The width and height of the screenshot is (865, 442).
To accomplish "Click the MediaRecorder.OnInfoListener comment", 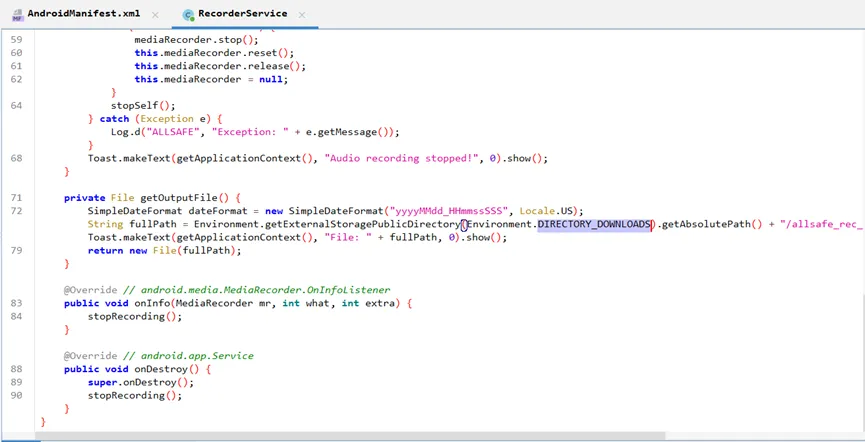I will (265, 290).
